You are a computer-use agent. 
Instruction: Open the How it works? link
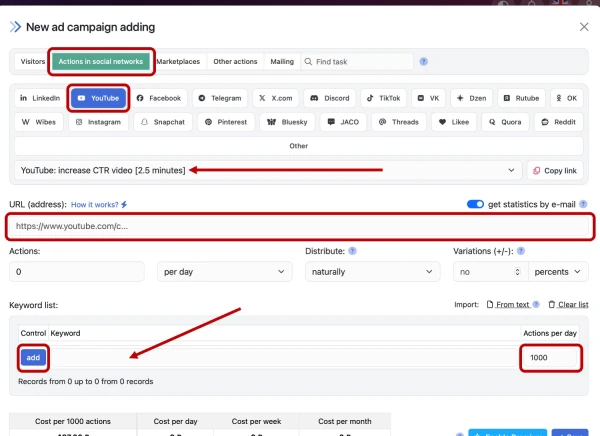[x=99, y=205]
